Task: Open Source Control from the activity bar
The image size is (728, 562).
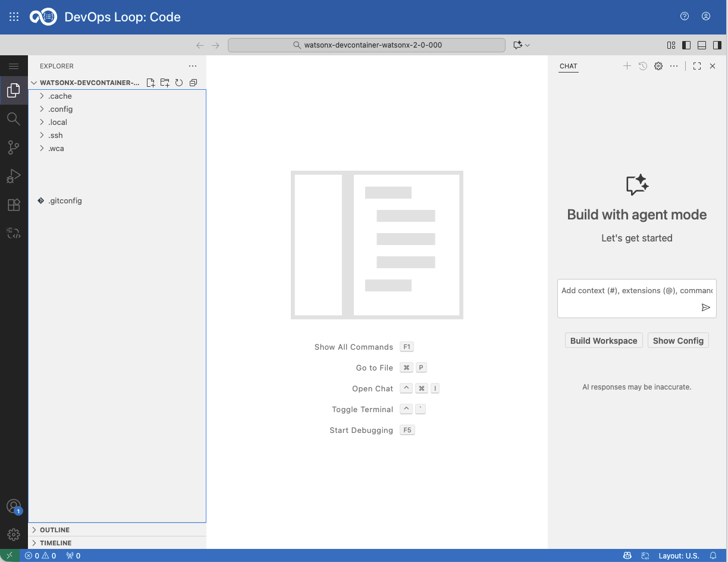Action: pos(14,147)
